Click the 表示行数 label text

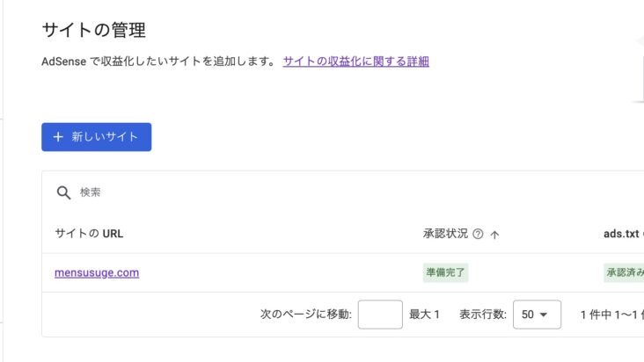pyautogui.click(x=482, y=315)
